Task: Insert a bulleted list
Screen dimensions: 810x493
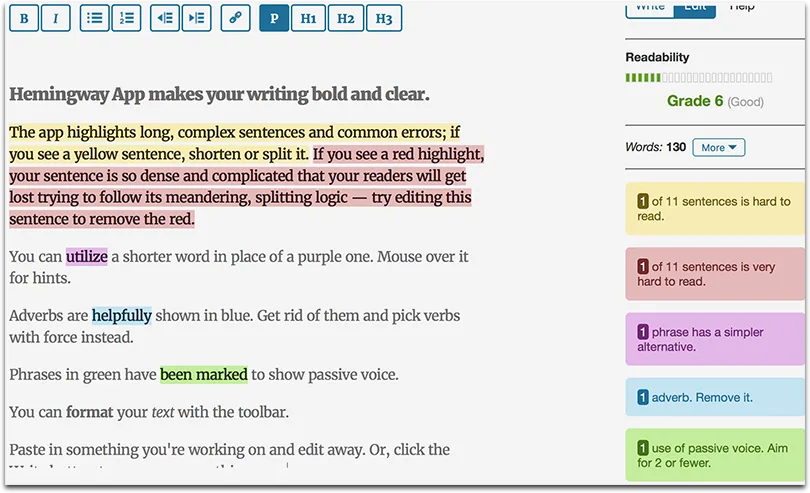Action: [x=95, y=18]
